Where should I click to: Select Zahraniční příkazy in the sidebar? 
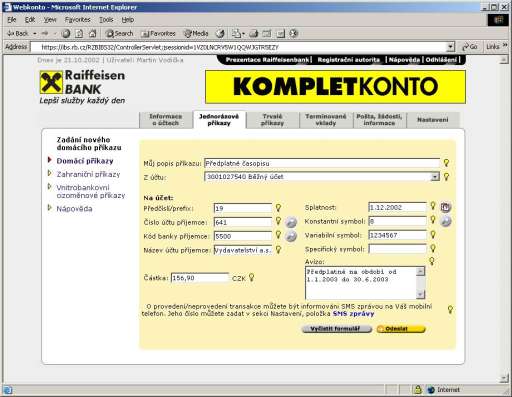(x=88, y=174)
